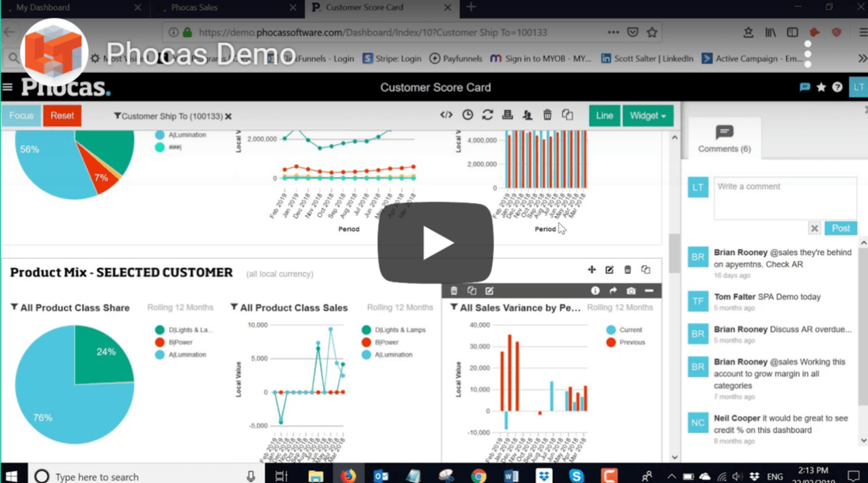Toggle B|Power in Class Sales legend
Viewport: 868px width, 483px height.
pos(380,342)
